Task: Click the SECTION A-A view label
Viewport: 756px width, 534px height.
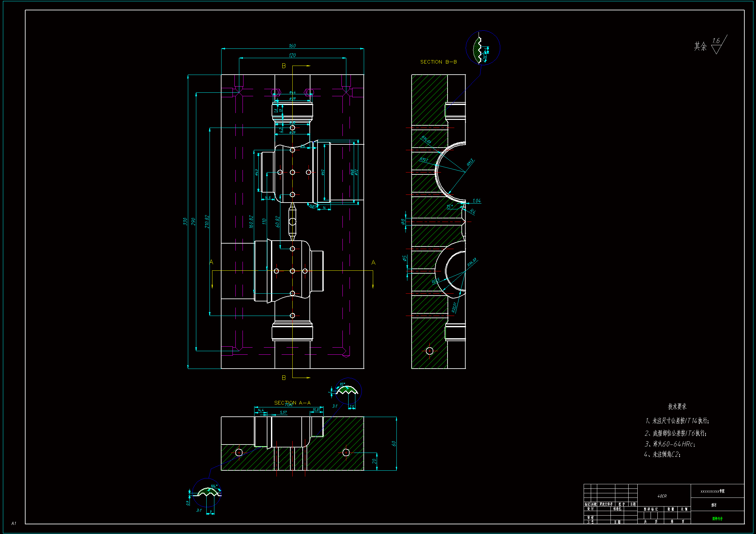Action: (292, 403)
